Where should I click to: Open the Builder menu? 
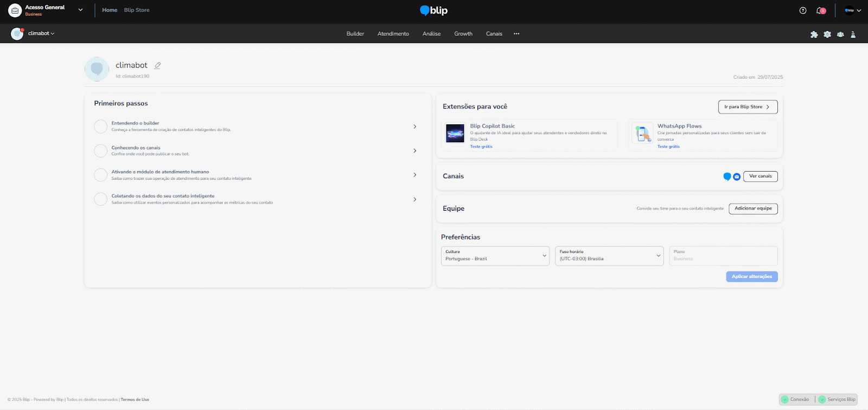click(x=355, y=34)
